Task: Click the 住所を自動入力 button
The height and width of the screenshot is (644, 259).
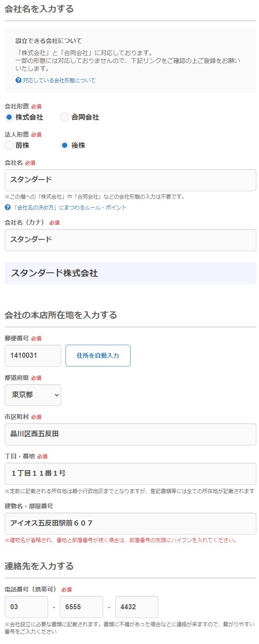Action: [98, 355]
